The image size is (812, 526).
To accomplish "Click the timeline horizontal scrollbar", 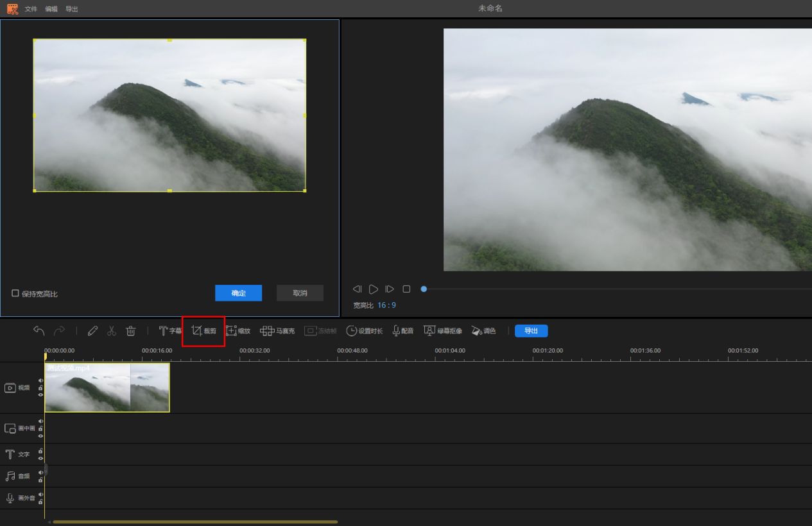I will pos(195,522).
